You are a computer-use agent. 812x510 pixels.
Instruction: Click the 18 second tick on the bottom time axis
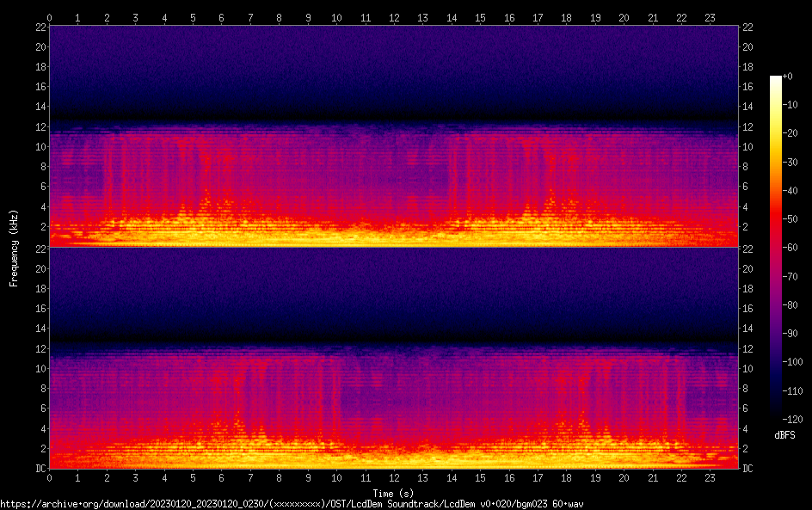click(x=567, y=477)
